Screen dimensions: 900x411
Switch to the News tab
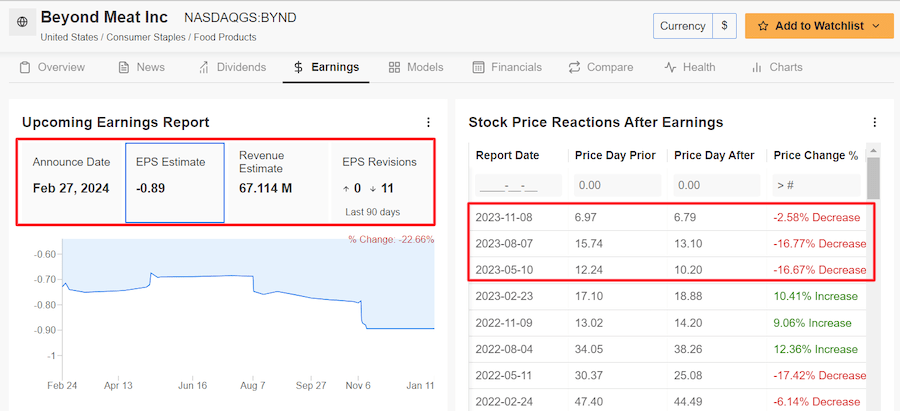[142, 67]
